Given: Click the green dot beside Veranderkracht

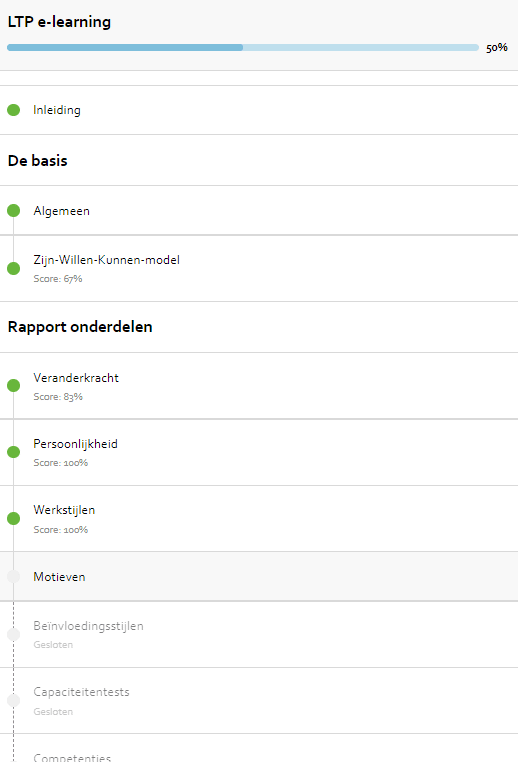Looking at the screenshot, I should click(14, 385).
